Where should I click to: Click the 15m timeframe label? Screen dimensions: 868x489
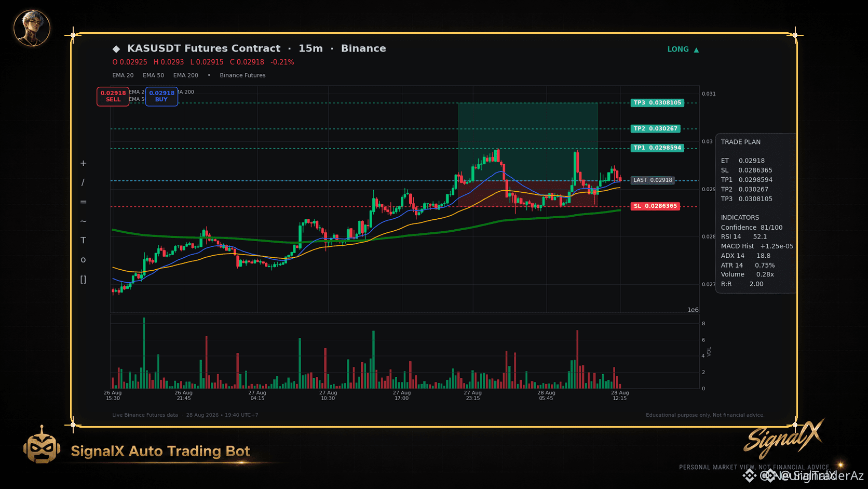coord(310,48)
